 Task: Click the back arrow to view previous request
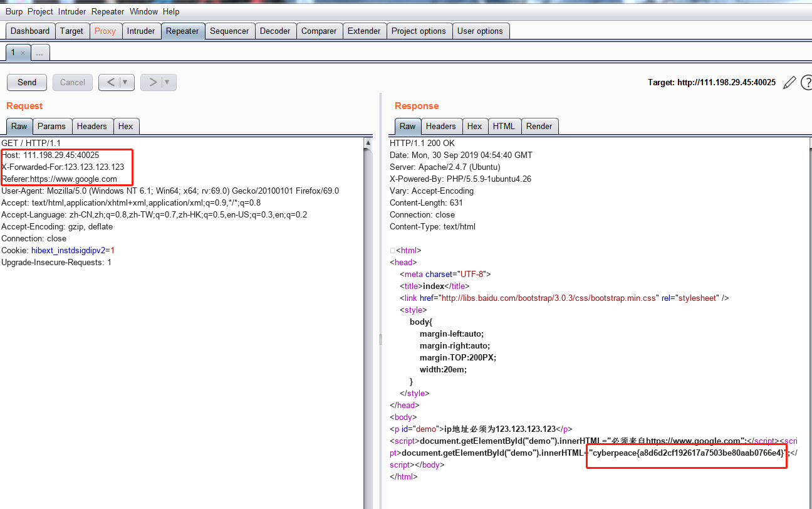coord(111,82)
